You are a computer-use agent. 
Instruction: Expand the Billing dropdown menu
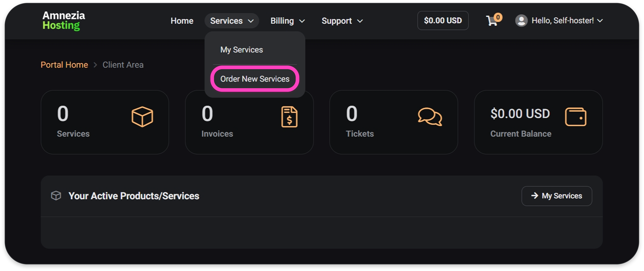[287, 21]
